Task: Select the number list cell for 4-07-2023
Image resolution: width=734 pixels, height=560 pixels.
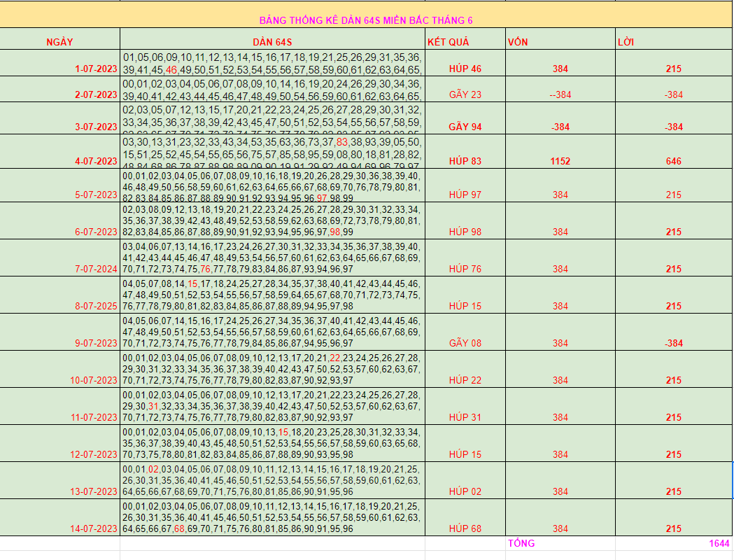Action: [x=272, y=152]
